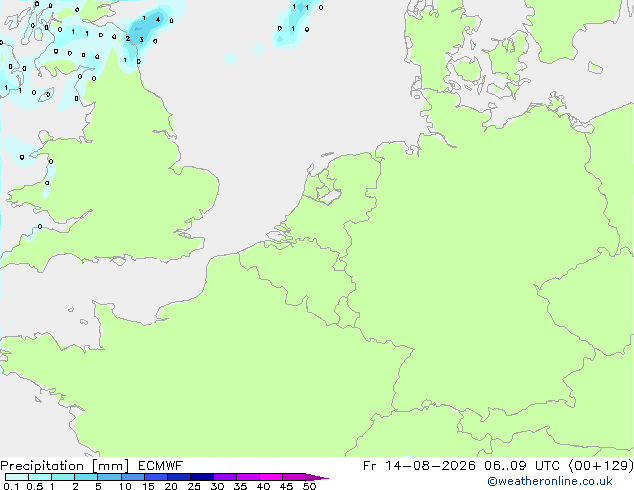Click the '35' legend scale label
This screenshot has width=634, height=490.
click(x=240, y=486)
